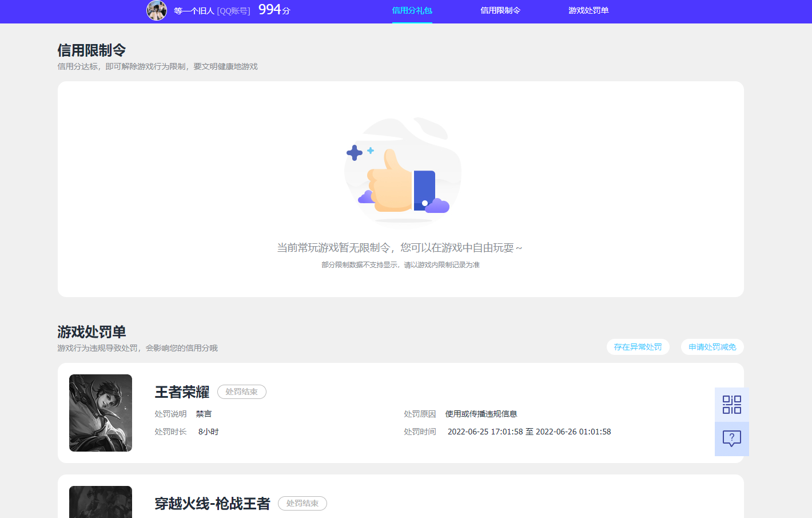Click the 994分 credit score

click(274, 10)
